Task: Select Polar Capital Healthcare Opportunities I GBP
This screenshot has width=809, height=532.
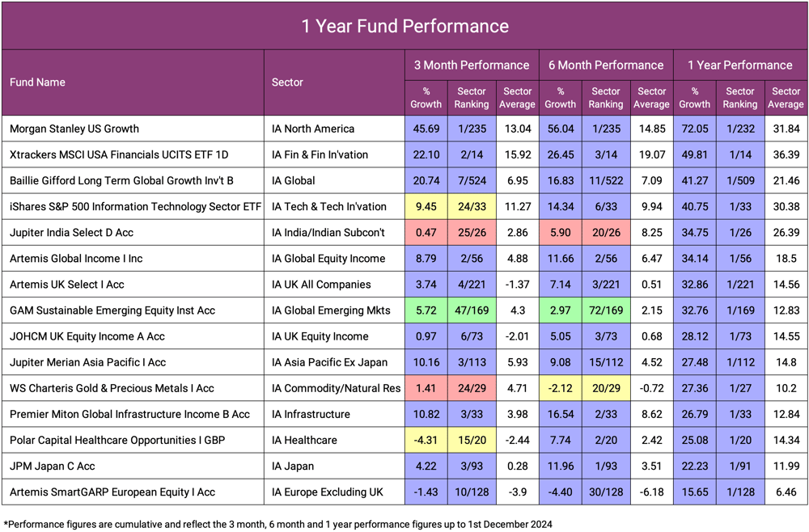Action: tap(118, 440)
